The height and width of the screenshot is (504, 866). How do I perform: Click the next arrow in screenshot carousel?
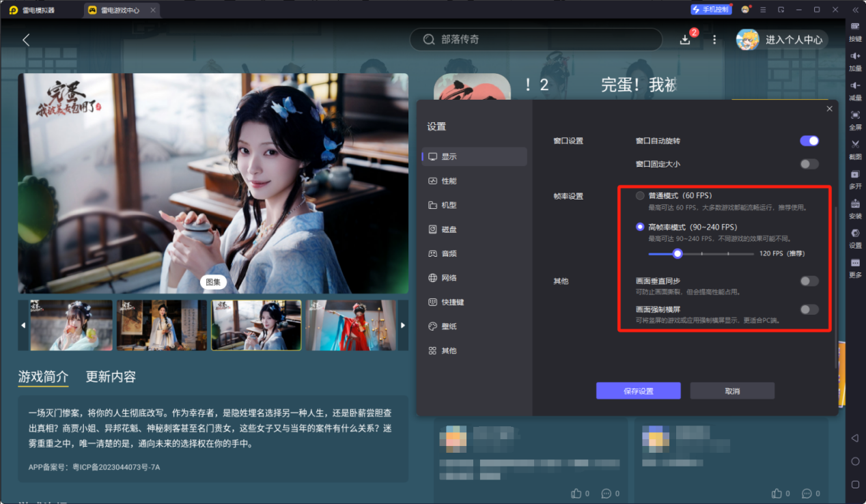(402, 326)
